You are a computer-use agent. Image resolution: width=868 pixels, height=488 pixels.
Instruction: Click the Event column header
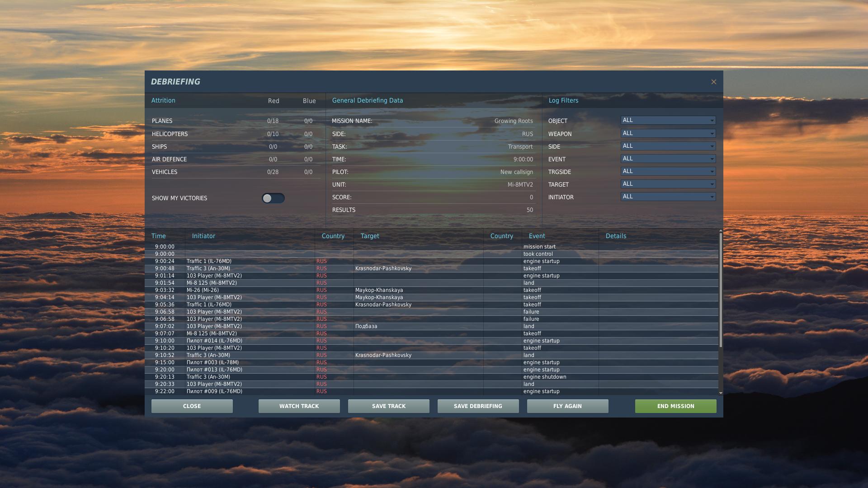537,236
